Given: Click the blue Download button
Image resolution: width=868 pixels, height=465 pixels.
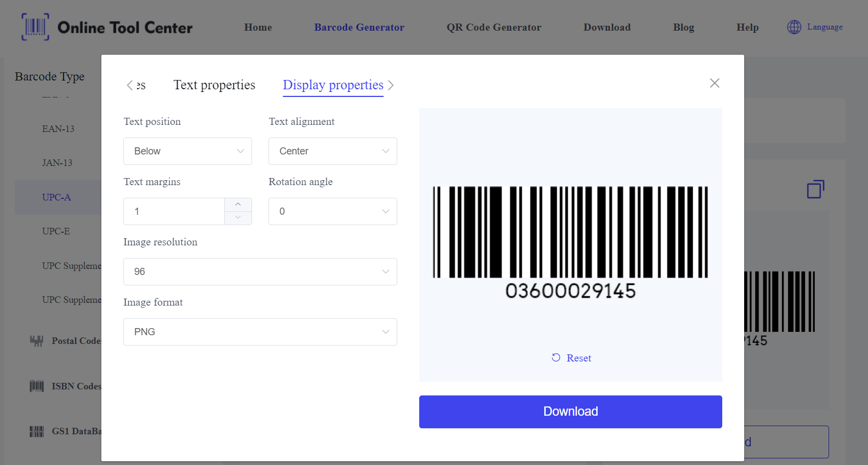Looking at the screenshot, I should [570, 412].
